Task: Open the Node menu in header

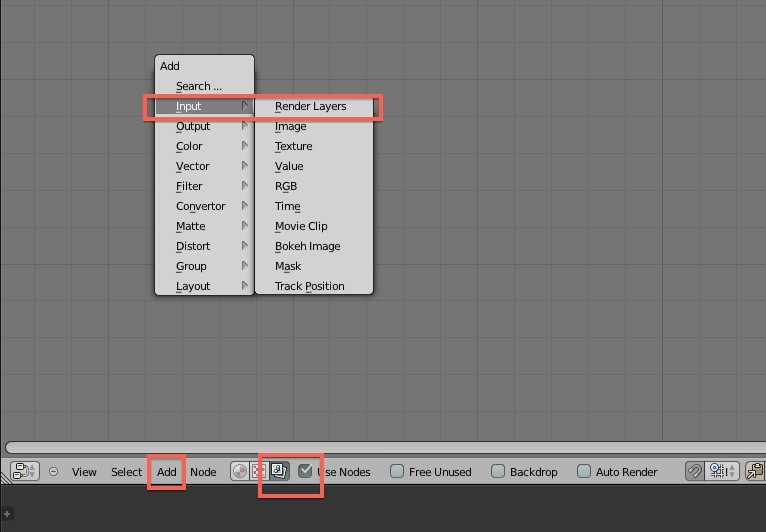Action: (203, 472)
